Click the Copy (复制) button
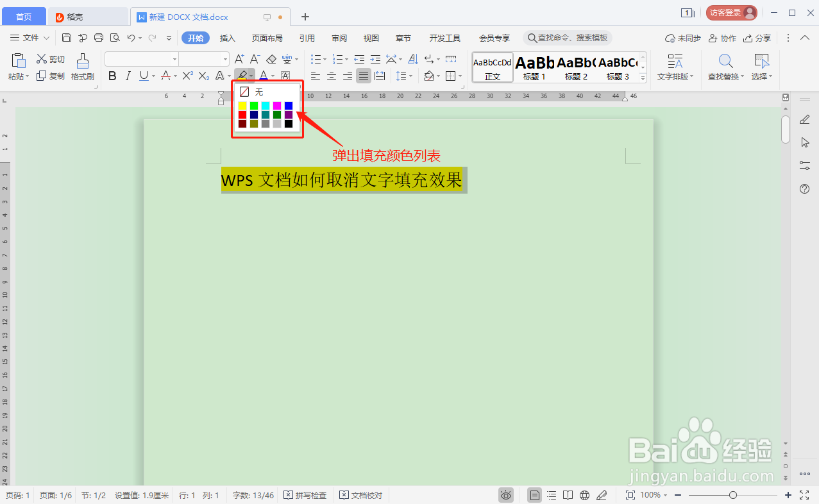The image size is (819, 504). pyautogui.click(x=51, y=76)
